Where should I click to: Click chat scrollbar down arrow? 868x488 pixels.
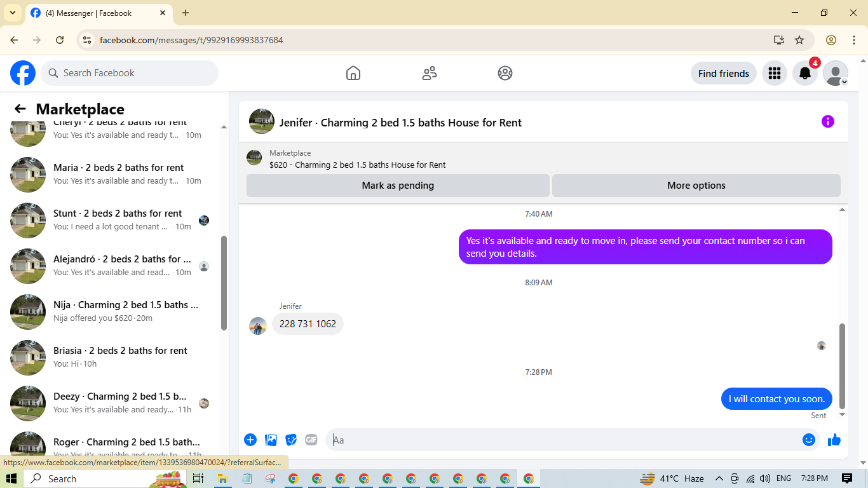[x=843, y=415]
